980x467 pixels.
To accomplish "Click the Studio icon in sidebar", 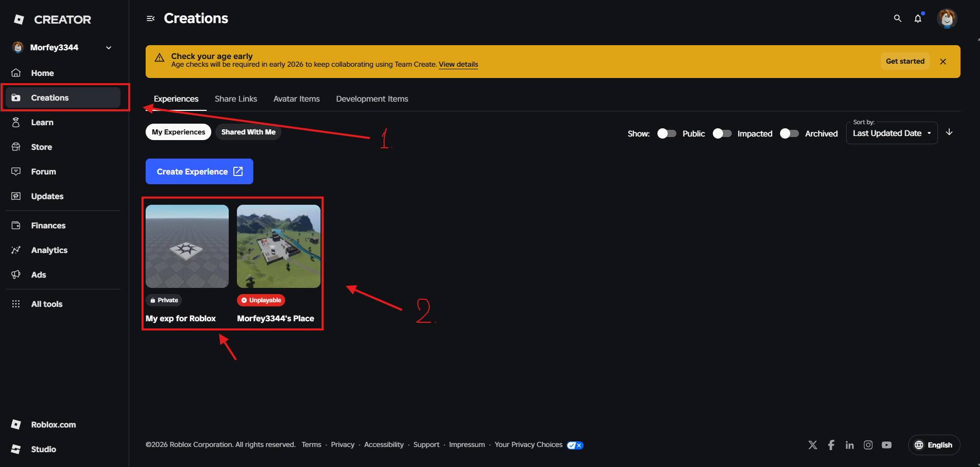I will 16,449.
